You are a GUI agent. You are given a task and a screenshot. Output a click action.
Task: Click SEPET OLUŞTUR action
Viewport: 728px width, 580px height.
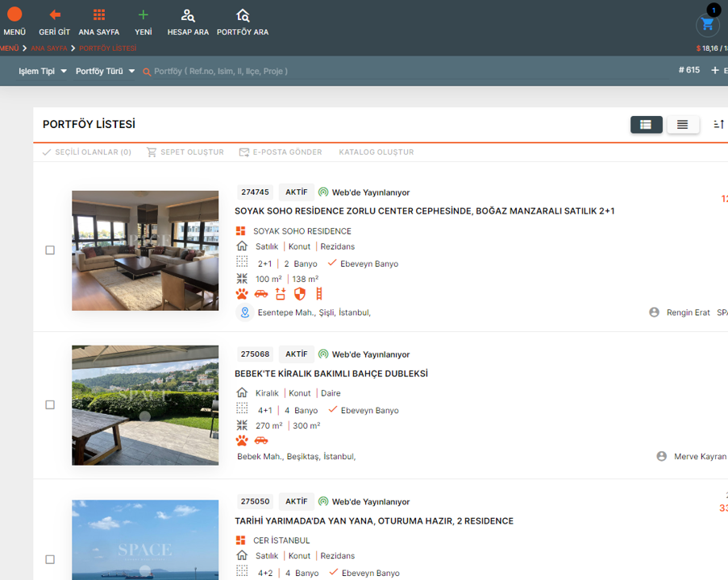point(185,152)
